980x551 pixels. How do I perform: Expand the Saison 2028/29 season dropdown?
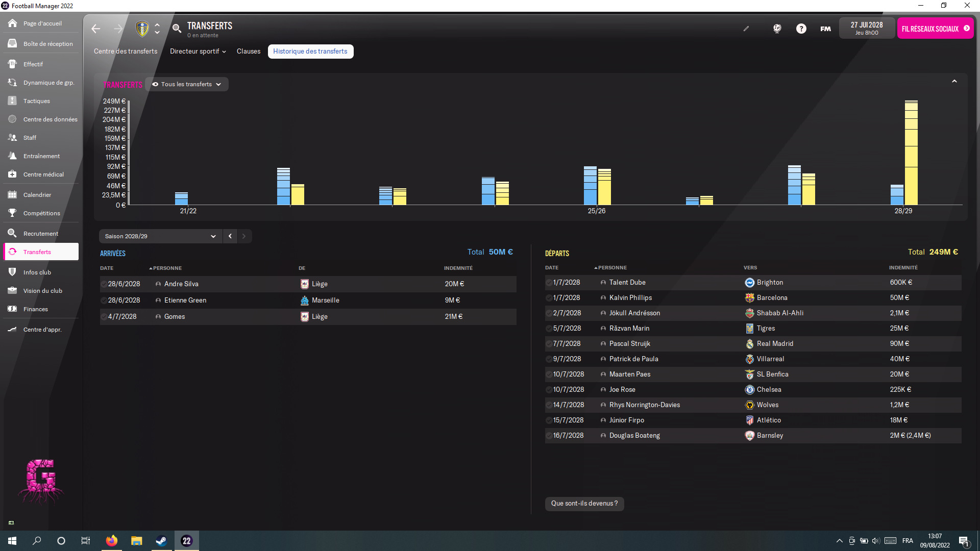click(x=160, y=236)
